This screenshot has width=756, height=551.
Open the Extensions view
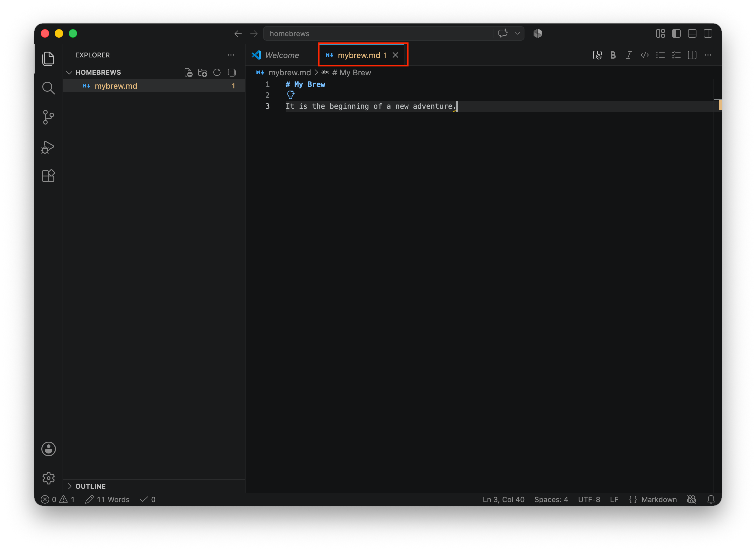click(48, 176)
